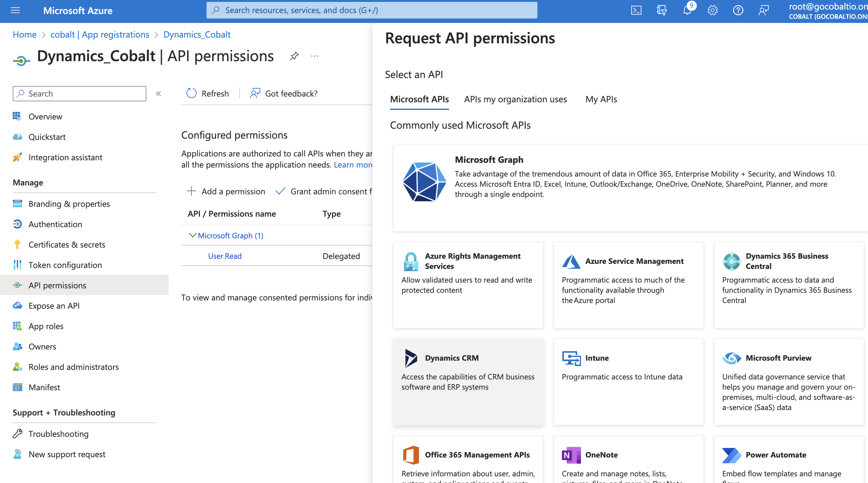Open the notifications bell
868x483 pixels.
(687, 10)
